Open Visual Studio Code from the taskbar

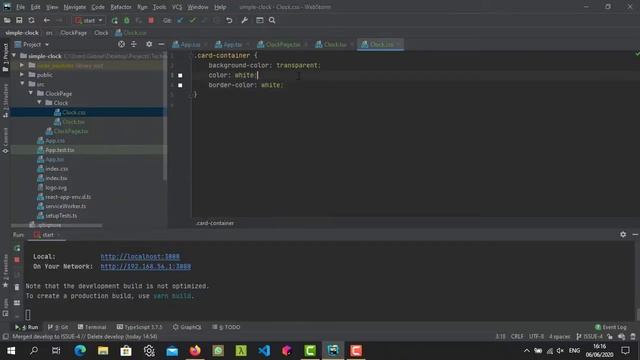[x=264, y=351]
